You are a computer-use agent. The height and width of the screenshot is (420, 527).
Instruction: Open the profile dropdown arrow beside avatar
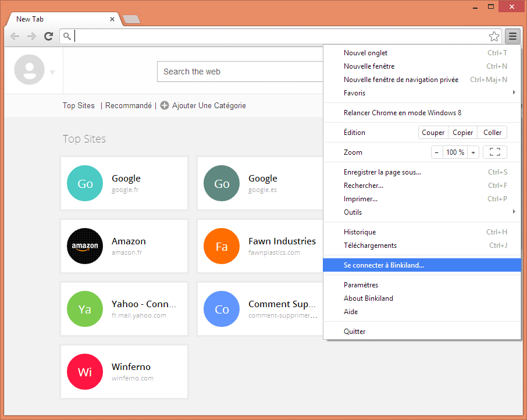(52, 72)
